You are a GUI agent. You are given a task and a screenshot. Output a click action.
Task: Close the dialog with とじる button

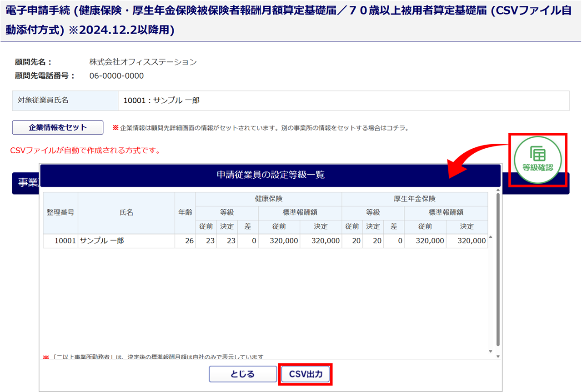point(243,374)
